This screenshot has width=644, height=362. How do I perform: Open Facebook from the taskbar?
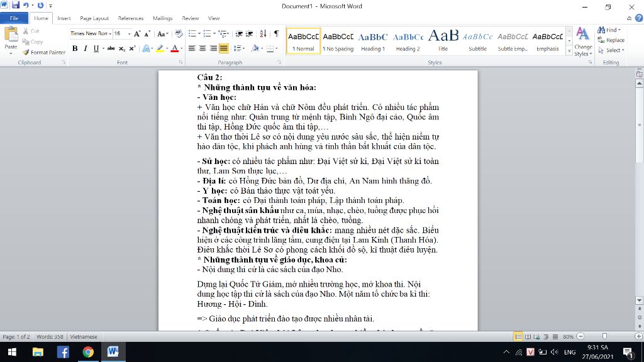[x=63, y=352]
